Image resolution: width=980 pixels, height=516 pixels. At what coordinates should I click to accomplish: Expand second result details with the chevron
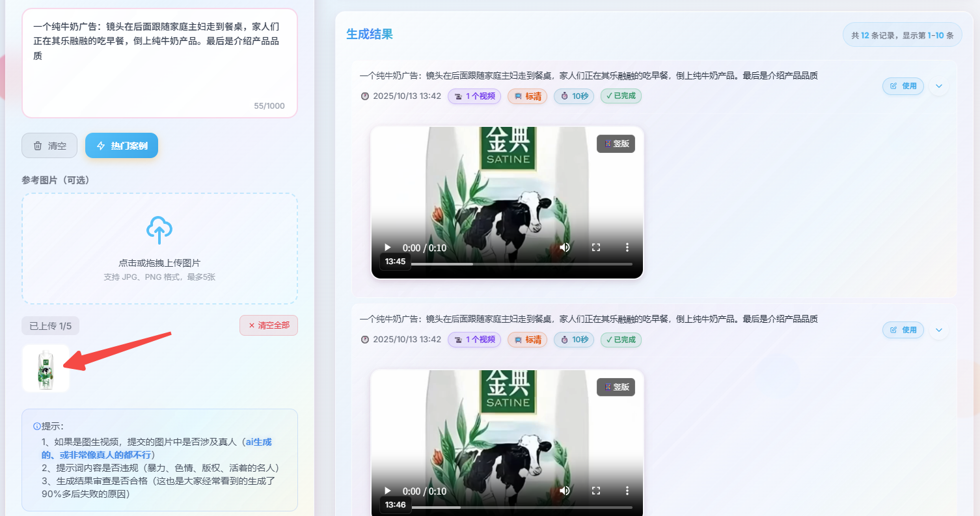click(x=938, y=330)
